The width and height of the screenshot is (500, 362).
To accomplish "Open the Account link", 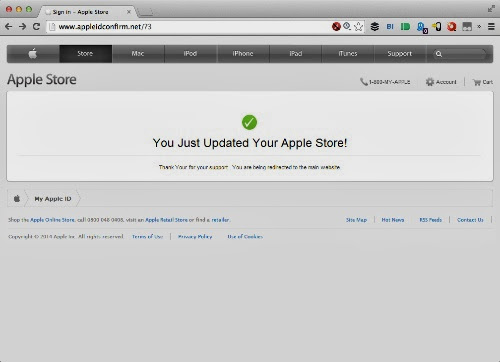I will click(446, 82).
